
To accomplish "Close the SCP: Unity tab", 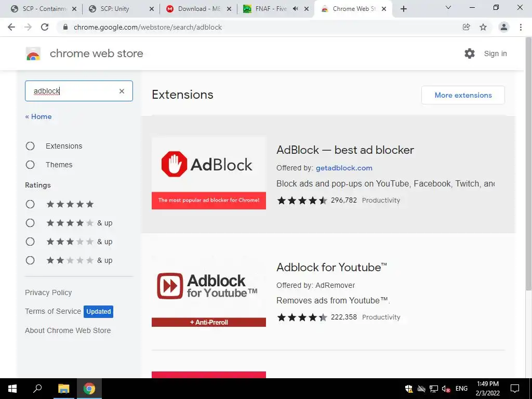I will coord(152,9).
